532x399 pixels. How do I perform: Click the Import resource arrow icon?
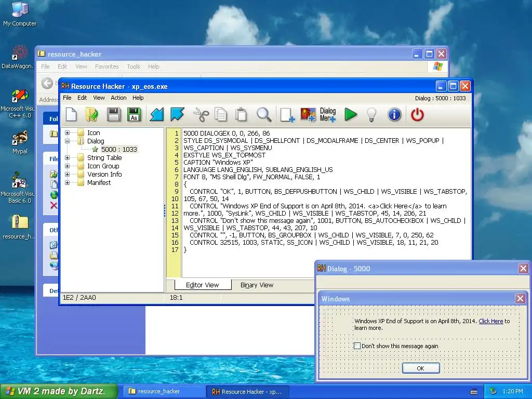[157, 115]
